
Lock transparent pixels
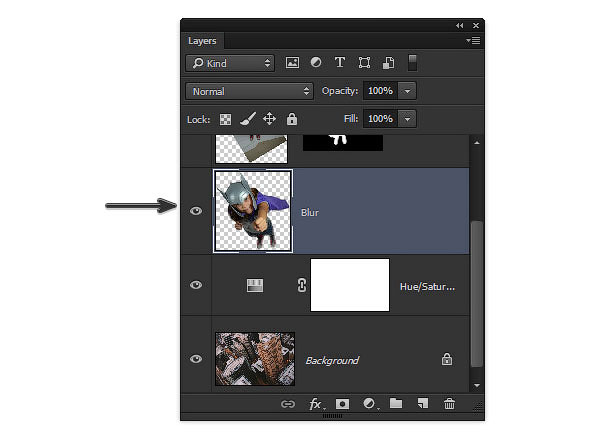(x=225, y=119)
